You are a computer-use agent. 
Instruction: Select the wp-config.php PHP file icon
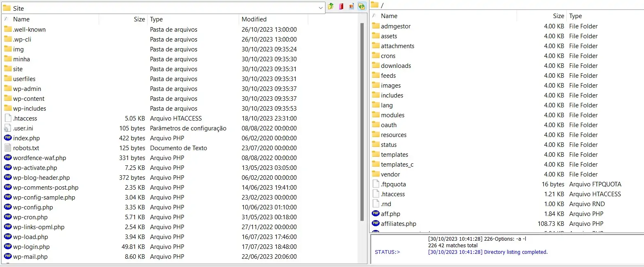point(8,207)
